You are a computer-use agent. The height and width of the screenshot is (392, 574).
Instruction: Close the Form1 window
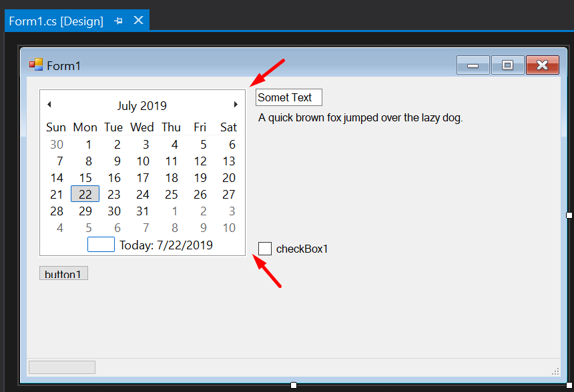[x=543, y=65]
